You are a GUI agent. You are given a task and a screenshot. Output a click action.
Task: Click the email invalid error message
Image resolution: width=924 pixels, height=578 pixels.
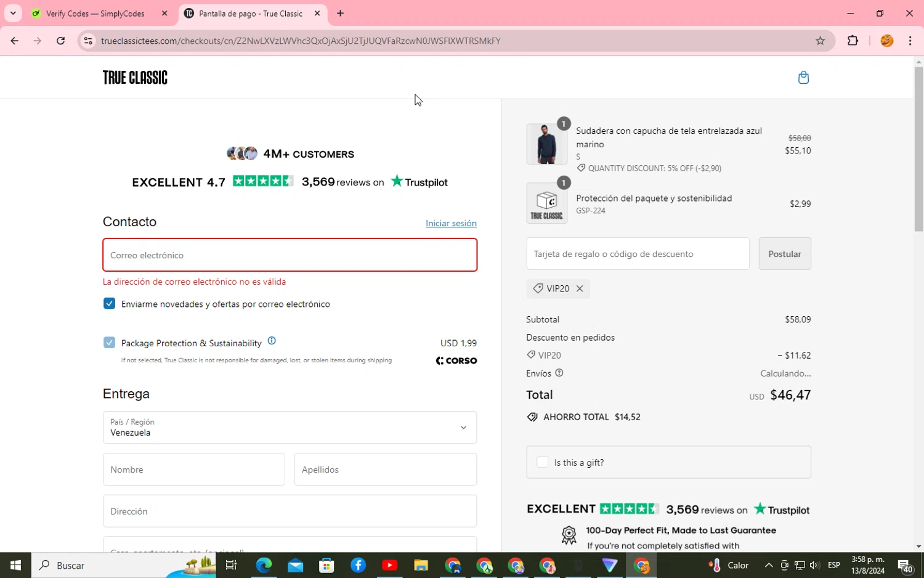(x=194, y=282)
